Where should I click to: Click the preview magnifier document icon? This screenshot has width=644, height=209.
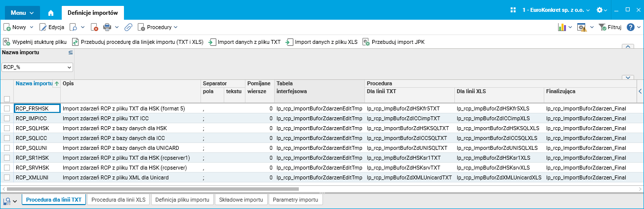pos(75,27)
